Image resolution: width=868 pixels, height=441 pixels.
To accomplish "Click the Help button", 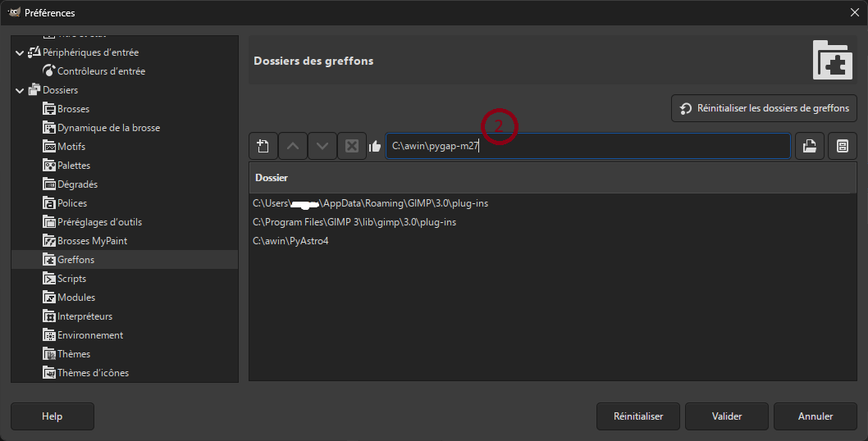I will click(52, 416).
